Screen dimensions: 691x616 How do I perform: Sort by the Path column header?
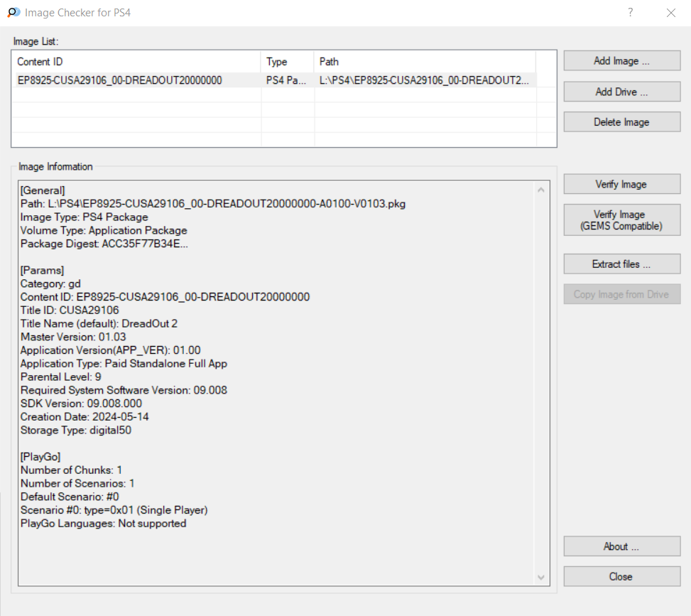click(x=425, y=62)
